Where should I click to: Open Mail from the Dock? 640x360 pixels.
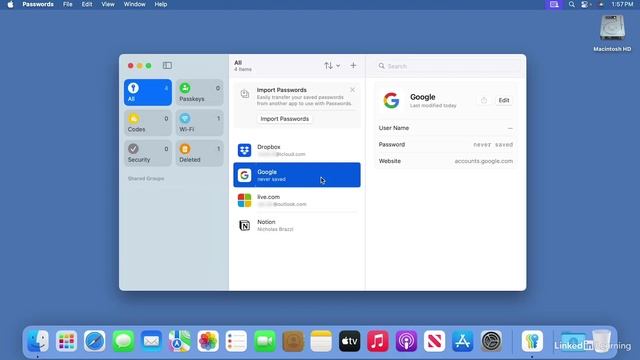[151, 341]
